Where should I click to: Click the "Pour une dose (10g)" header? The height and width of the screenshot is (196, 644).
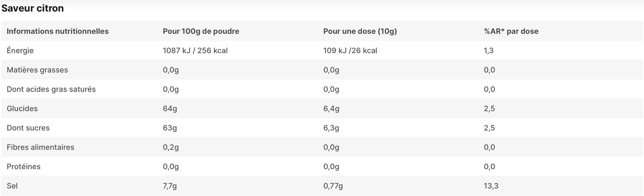pyautogui.click(x=360, y=31)
